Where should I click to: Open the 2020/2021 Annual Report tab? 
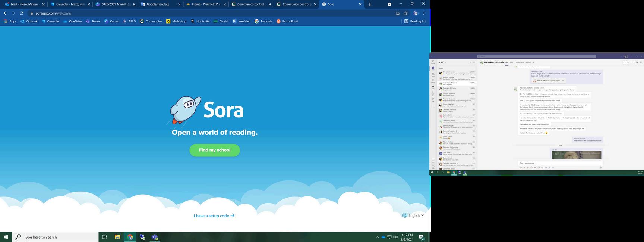pyautogui.click(x=115, y=4)
